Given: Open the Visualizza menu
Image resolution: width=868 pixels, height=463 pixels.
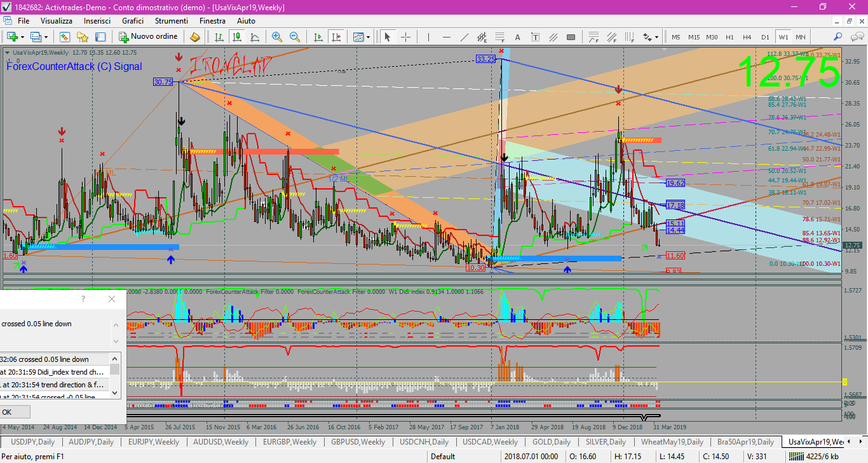Looking at the screenshot, I should click(57, 21).
